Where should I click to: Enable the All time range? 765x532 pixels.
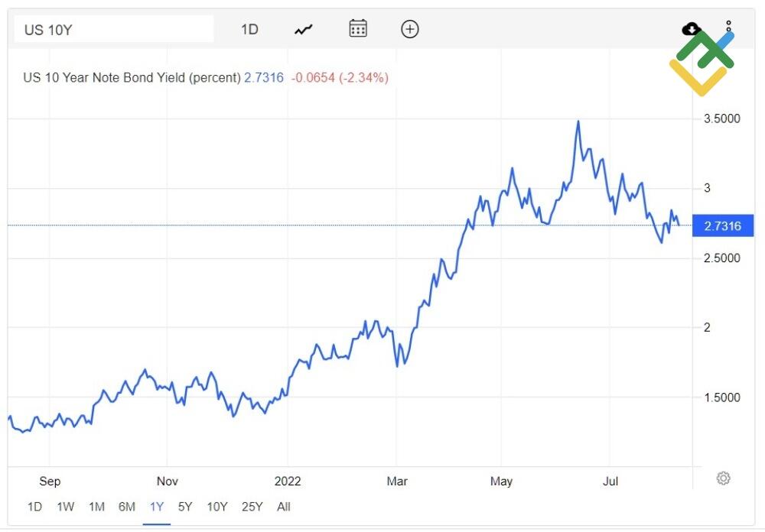(284, 507)
